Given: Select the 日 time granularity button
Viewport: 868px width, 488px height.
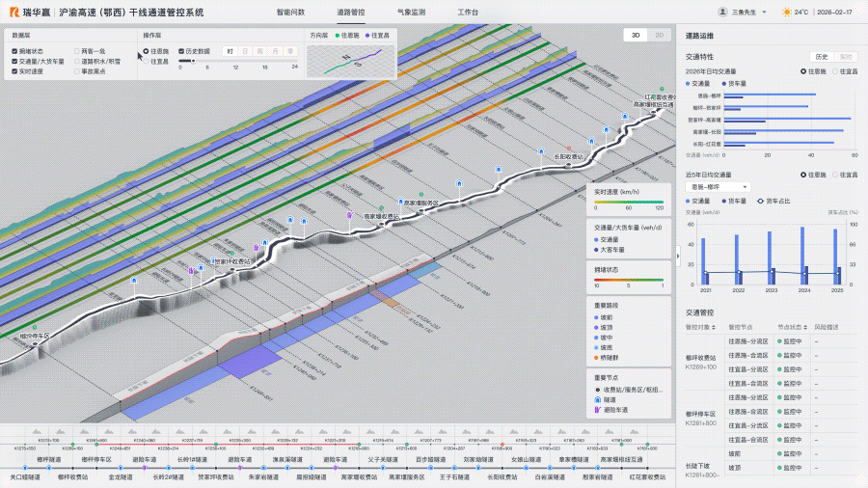Looking at the screenshot, I should [245, 51].
